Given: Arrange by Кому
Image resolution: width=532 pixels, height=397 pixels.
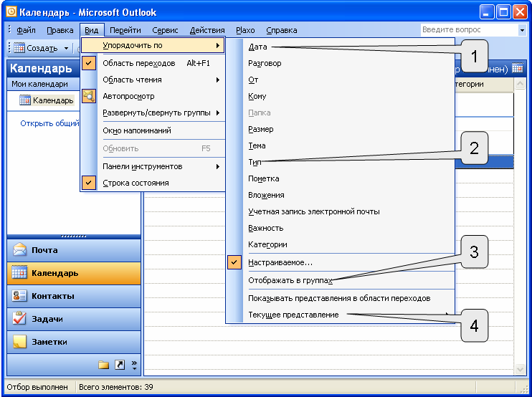Looking at the screenshot, I should pos(257,96).
